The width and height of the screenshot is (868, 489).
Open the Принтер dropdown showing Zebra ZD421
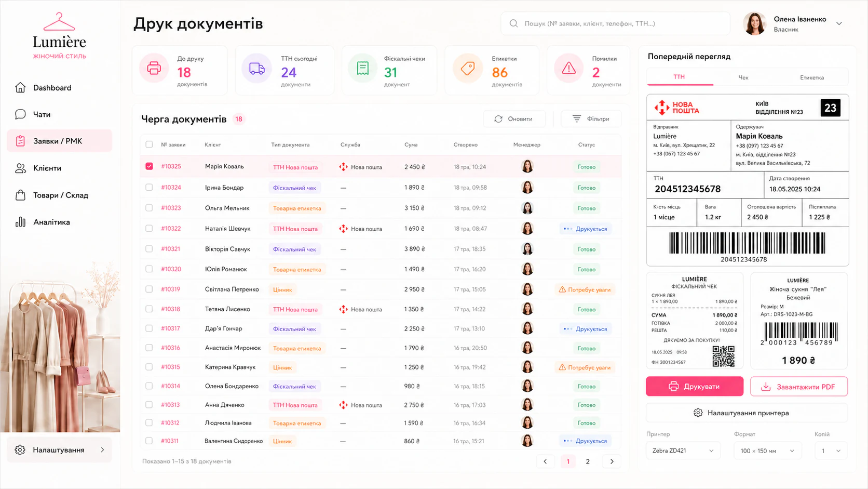coord(683,451)
